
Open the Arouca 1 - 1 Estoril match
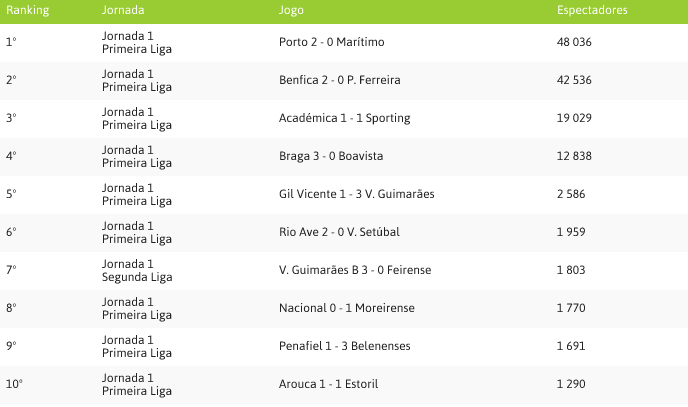coord(328,384)
